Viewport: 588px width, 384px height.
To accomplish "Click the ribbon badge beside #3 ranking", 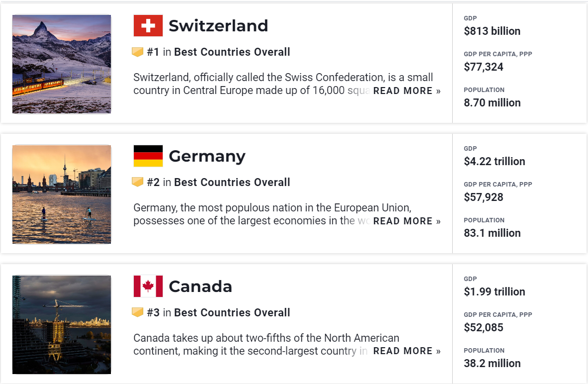I will [x=138, y=312].
